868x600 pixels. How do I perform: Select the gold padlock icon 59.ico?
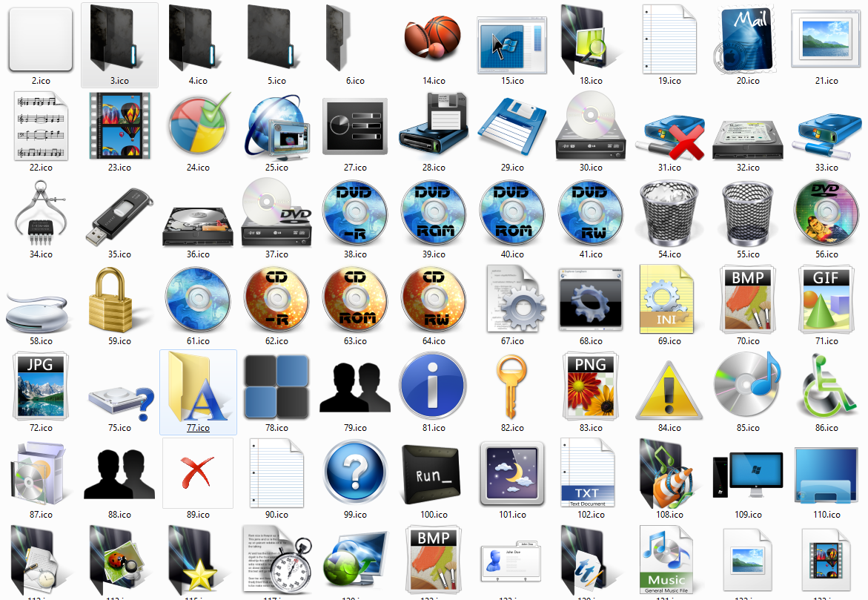tap(119, 299)
